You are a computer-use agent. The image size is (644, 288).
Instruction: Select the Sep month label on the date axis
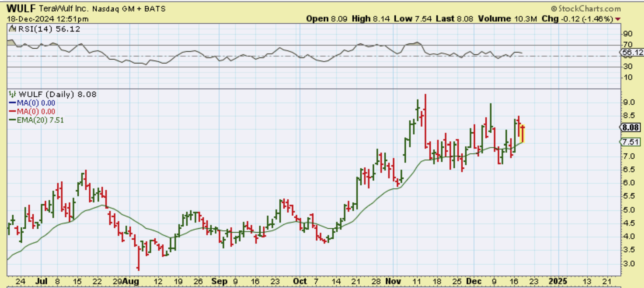pos(219,281)
